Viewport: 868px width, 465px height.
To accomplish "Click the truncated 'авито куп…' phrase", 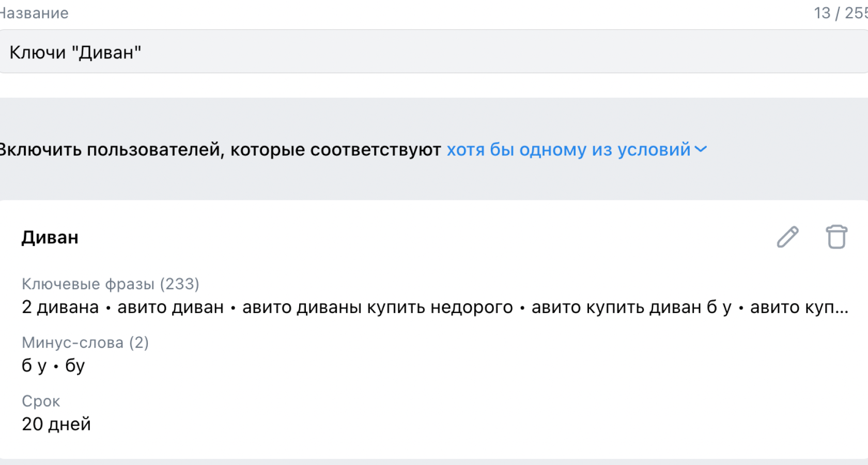I will pyautogui.click(x=799, y=307).
